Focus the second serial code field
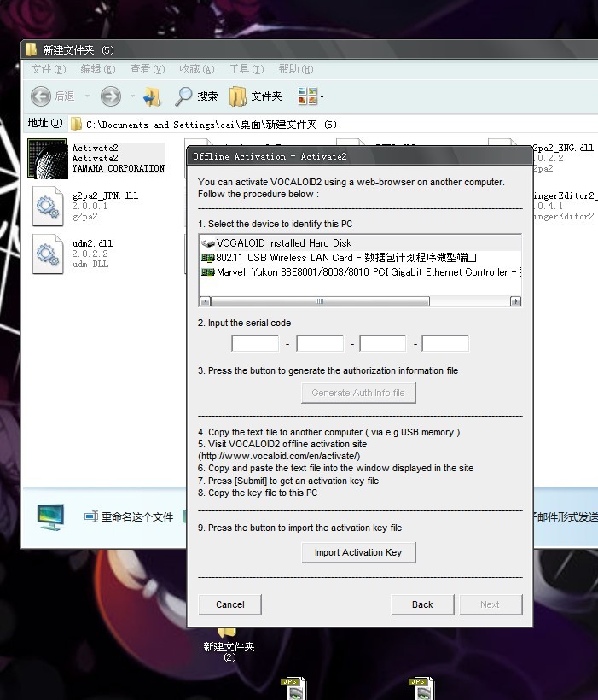598x700 pixels. [320, 343]
